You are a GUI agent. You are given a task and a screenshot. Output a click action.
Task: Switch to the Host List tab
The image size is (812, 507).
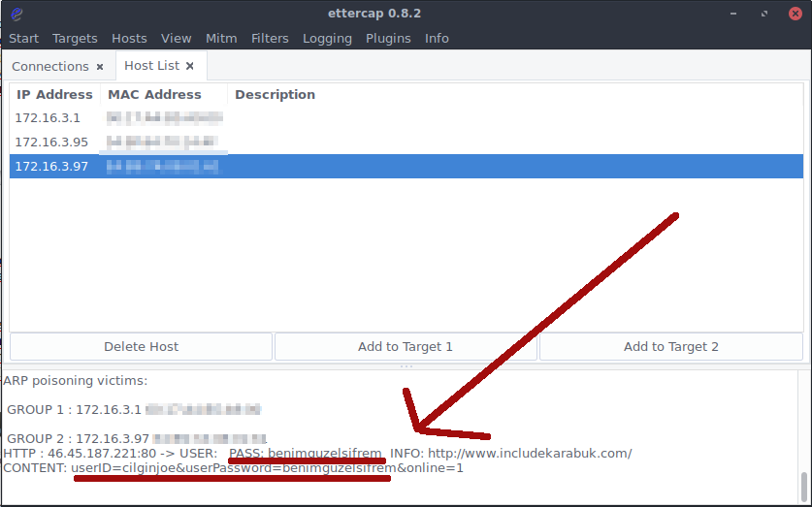coord(151,65)
